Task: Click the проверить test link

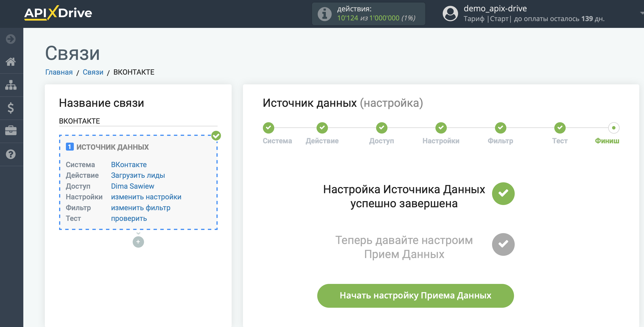Action: 129,218
